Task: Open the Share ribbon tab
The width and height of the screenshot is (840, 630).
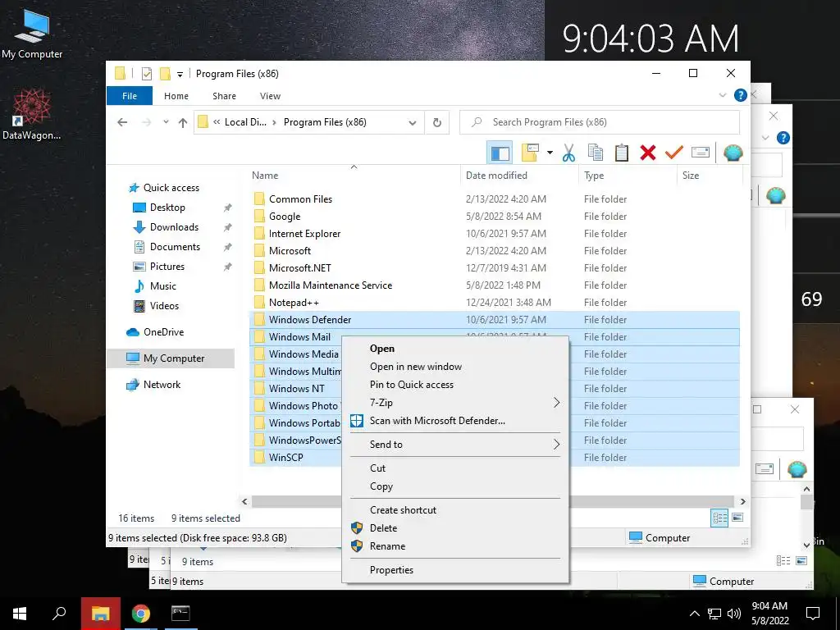Action: pos(224,96)
